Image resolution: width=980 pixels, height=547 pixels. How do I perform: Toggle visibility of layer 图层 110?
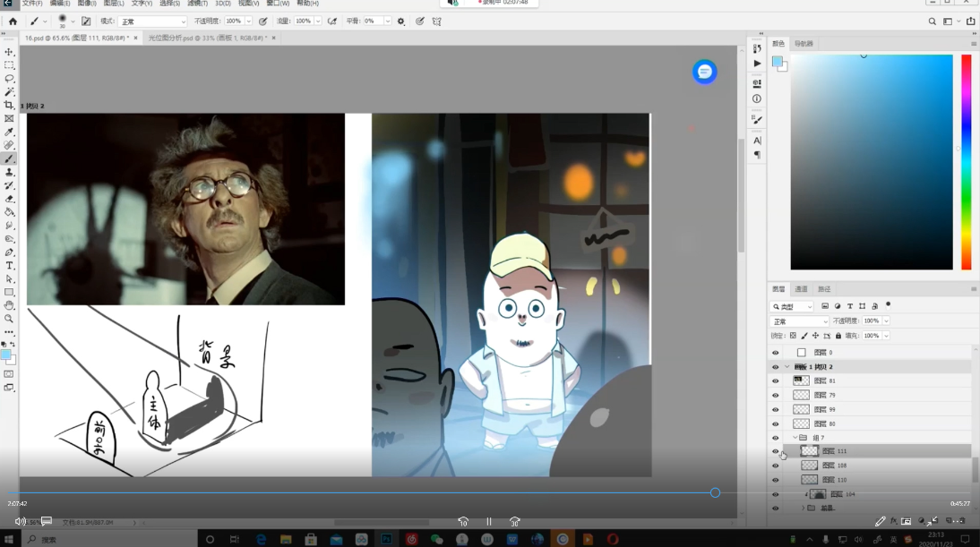click(776, 480)
